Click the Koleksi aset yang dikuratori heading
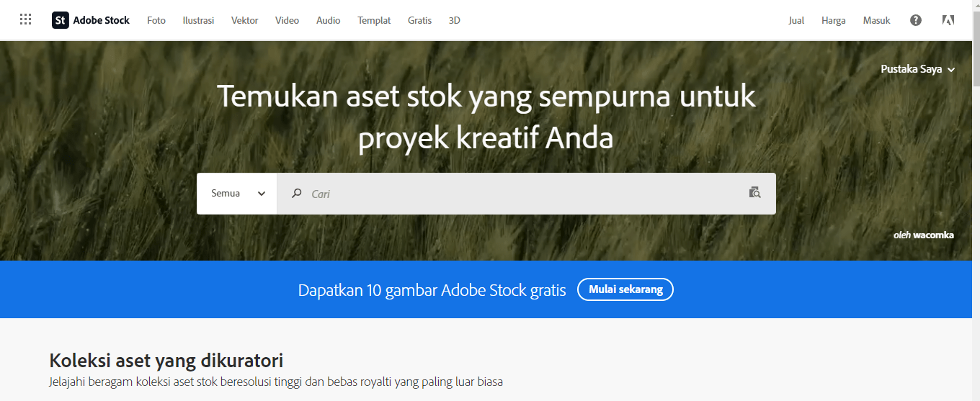The width and height of the screenshot is (980, 401). (x=166, y=360)
